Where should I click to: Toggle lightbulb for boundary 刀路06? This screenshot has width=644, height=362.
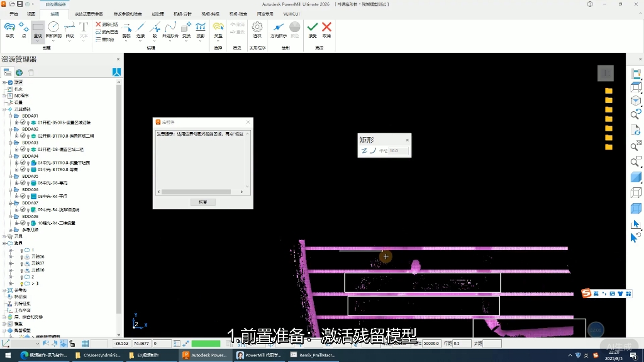[22, 256]
